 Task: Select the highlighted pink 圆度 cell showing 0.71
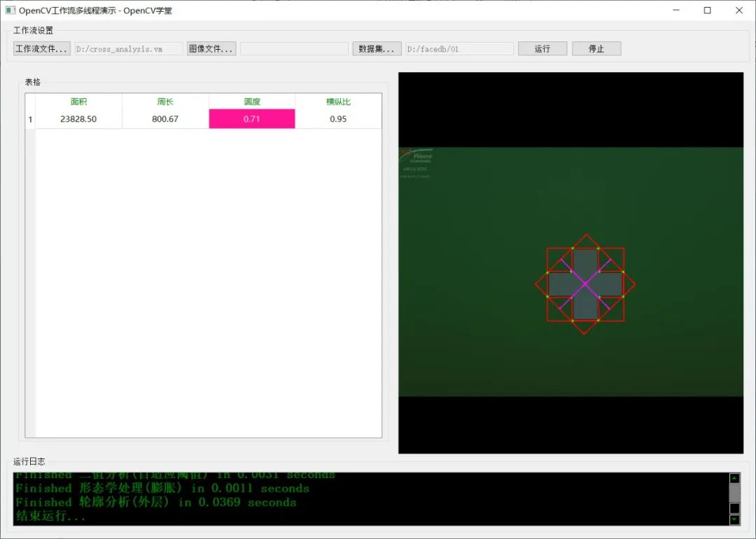coord(251,119)
